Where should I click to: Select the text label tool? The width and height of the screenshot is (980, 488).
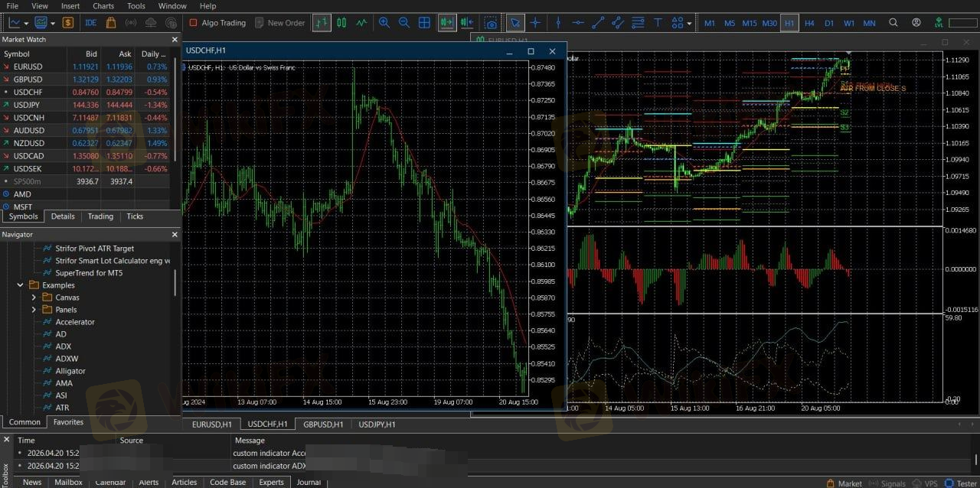658,23
